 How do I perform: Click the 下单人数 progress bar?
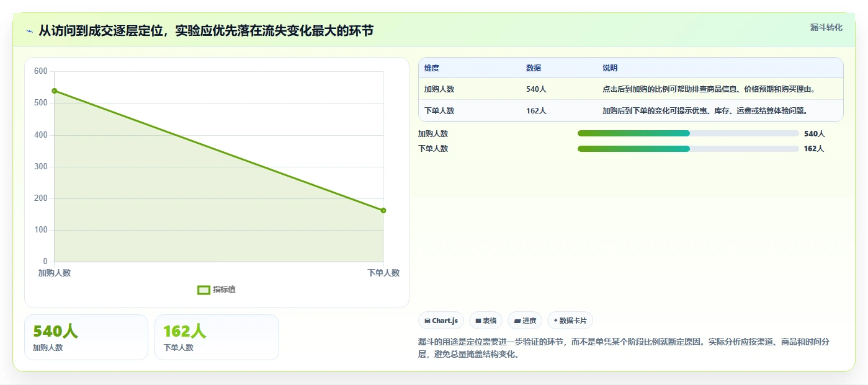click(688, 149)
